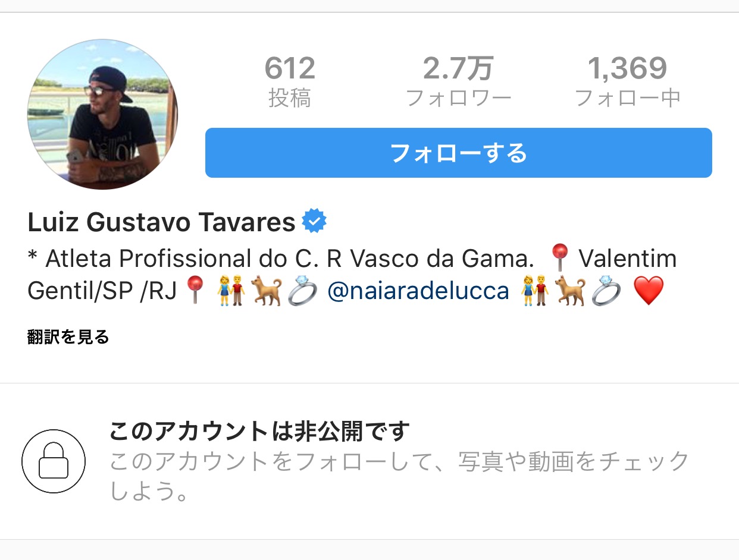Click the first red pushpin emoji before Valentim
Viewport: 739px width, 560px height.
tap(558, 258)
